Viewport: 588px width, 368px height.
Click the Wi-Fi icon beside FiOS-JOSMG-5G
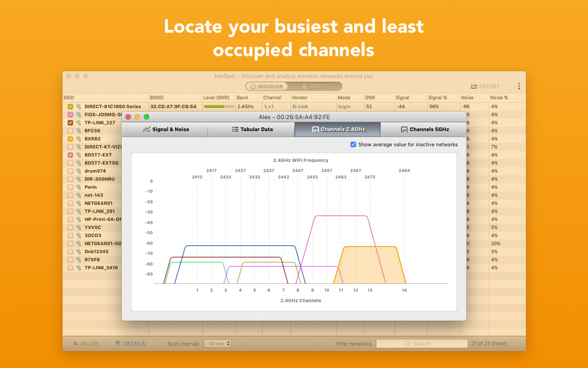coord(79,115)
